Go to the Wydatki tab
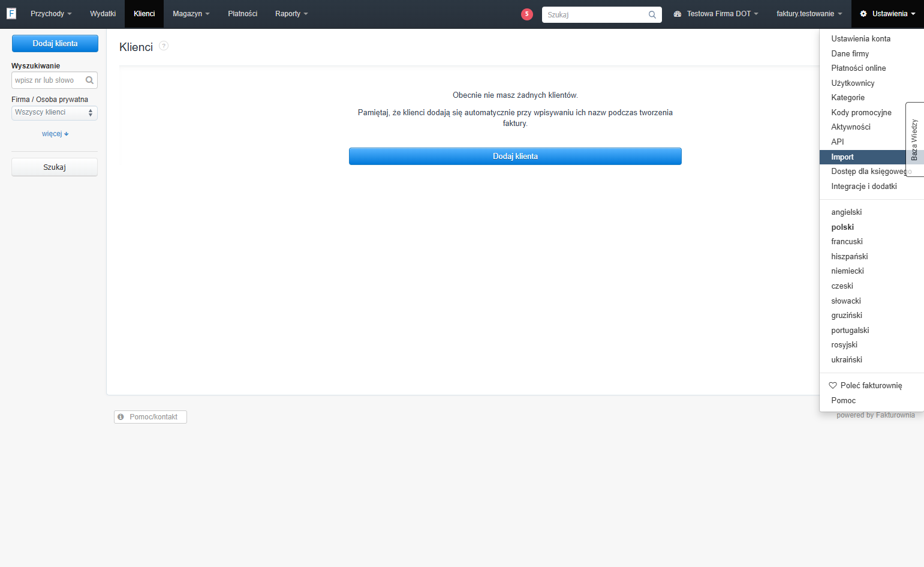The width and height of the screenshot is (924, 567). pyautogui.click(x=103, y=14)
